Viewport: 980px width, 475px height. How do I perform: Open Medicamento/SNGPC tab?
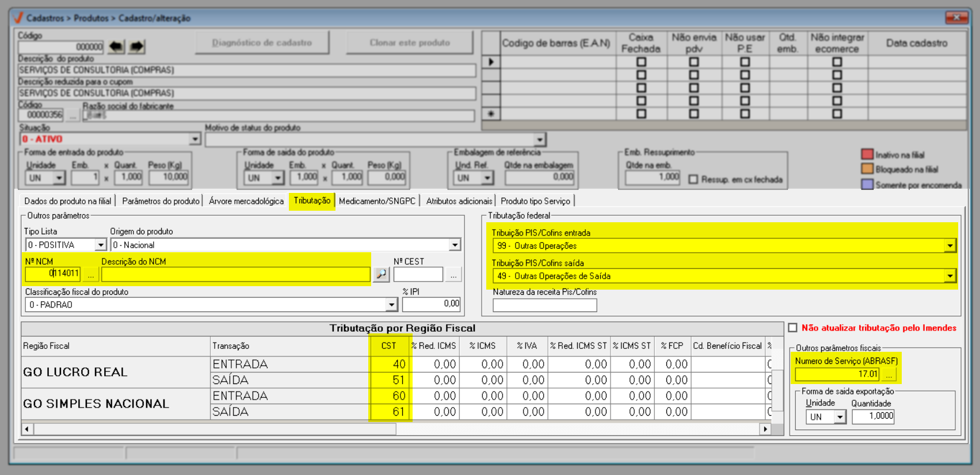click(377, 201)
